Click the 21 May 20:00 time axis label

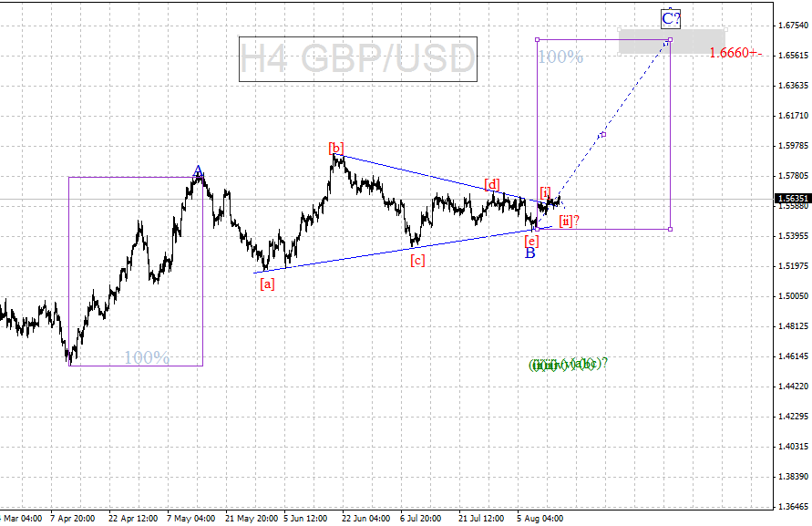pos(252,518)
